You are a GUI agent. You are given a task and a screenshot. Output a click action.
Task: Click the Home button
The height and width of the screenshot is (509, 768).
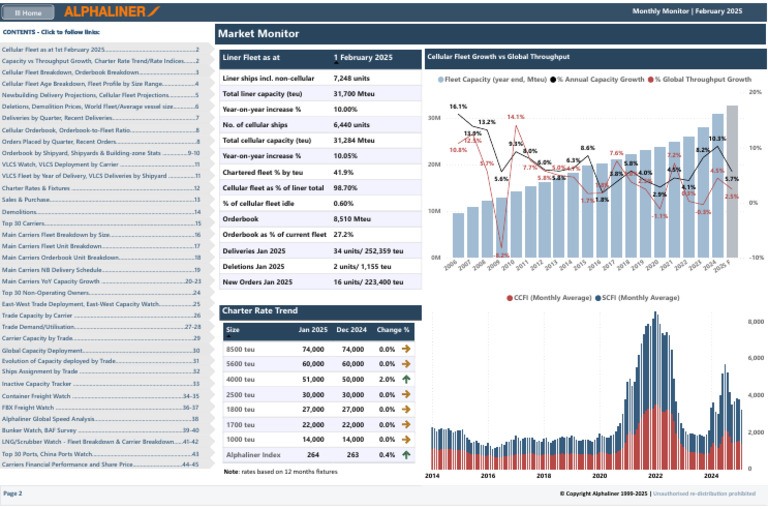coord(28,12)
